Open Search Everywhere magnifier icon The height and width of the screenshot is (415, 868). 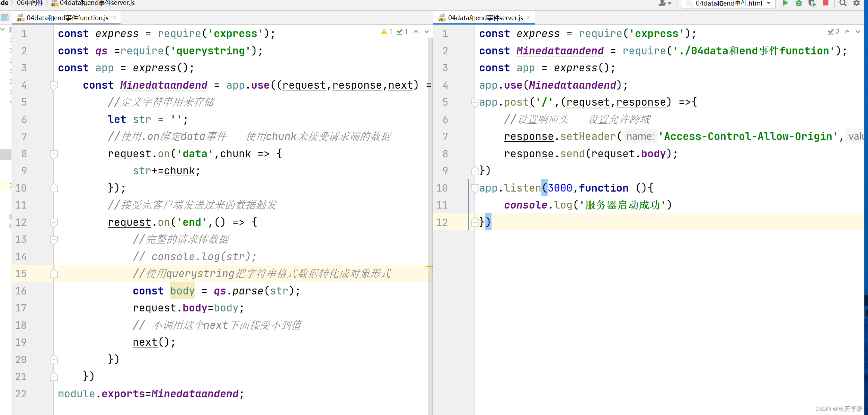point(843,3)
